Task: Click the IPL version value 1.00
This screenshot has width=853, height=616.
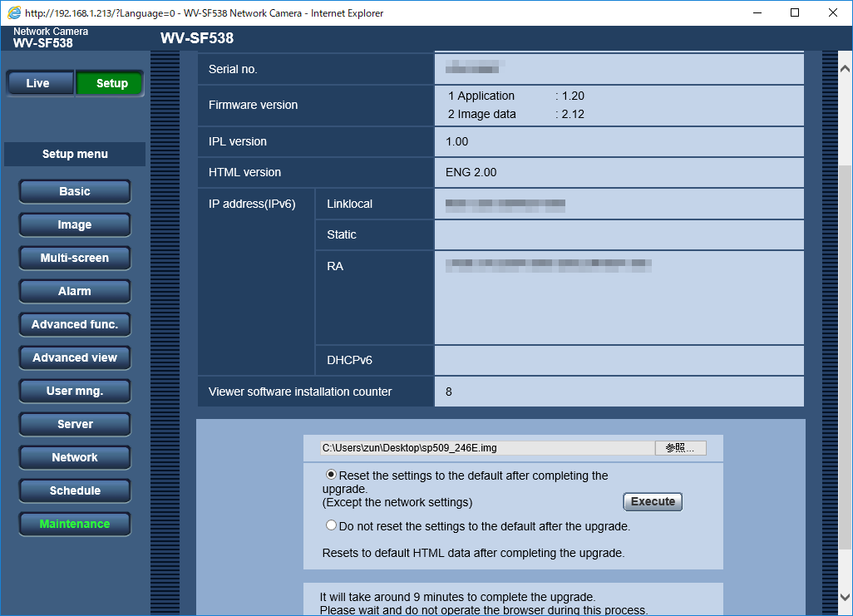Action: click(x=457, y=141)
